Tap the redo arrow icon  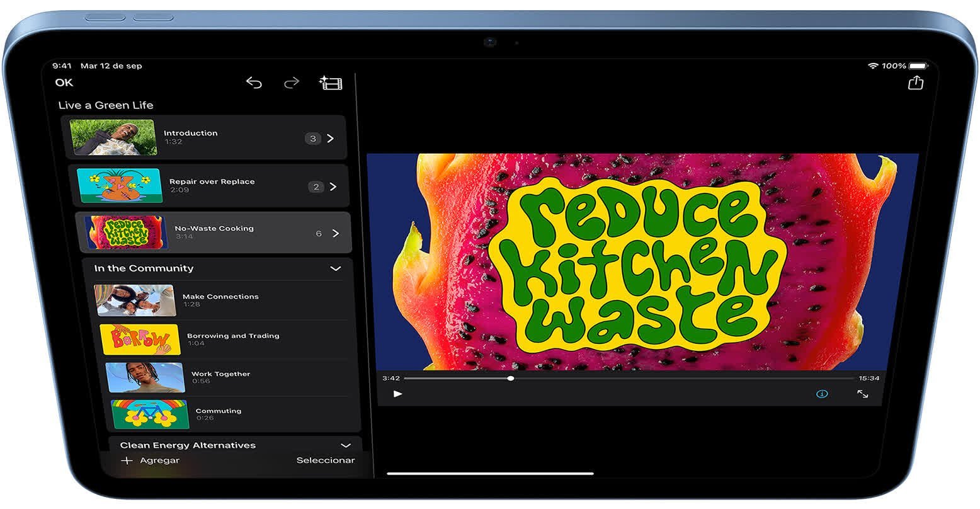click(292, 83)
